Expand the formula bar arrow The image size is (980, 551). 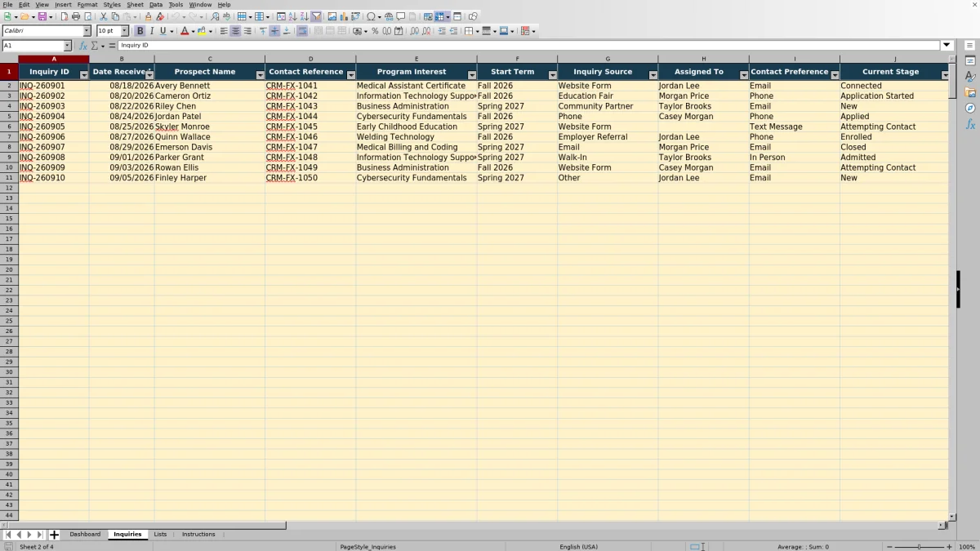click(947, 46)
